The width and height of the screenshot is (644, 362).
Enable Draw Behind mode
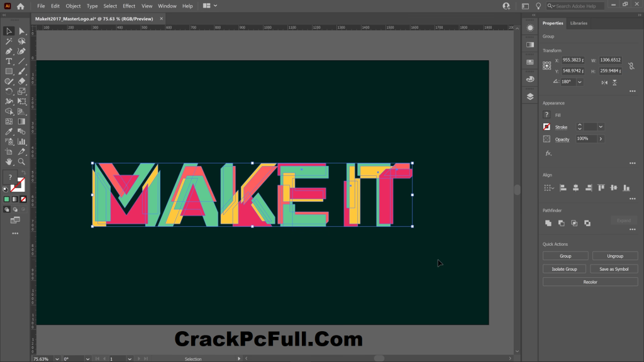coord(15,209)
